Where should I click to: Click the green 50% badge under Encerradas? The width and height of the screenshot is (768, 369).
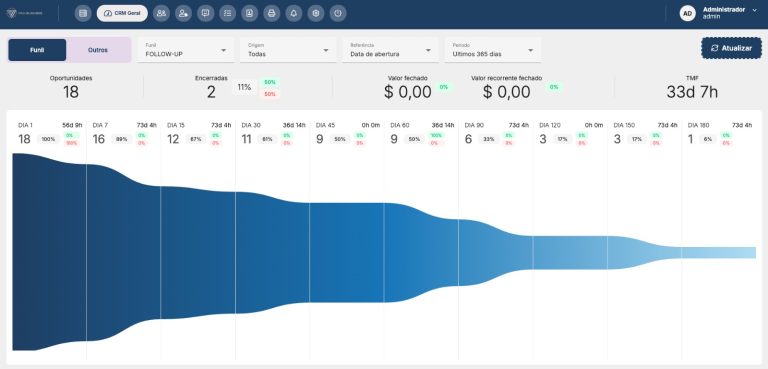269,82
